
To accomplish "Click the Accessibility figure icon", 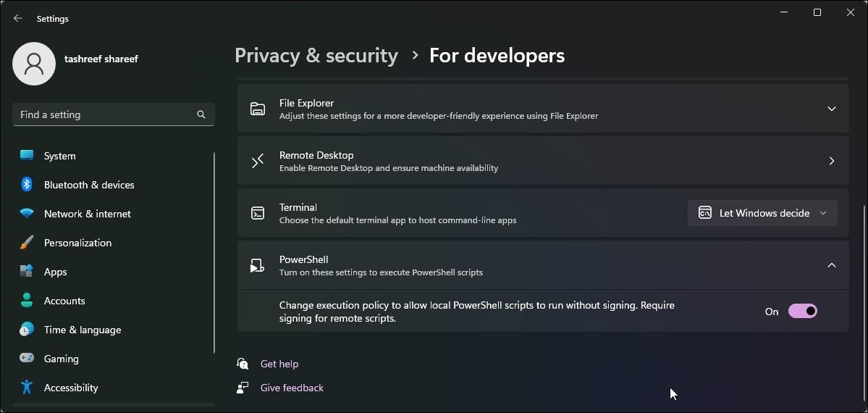I will tap(27, 387).
